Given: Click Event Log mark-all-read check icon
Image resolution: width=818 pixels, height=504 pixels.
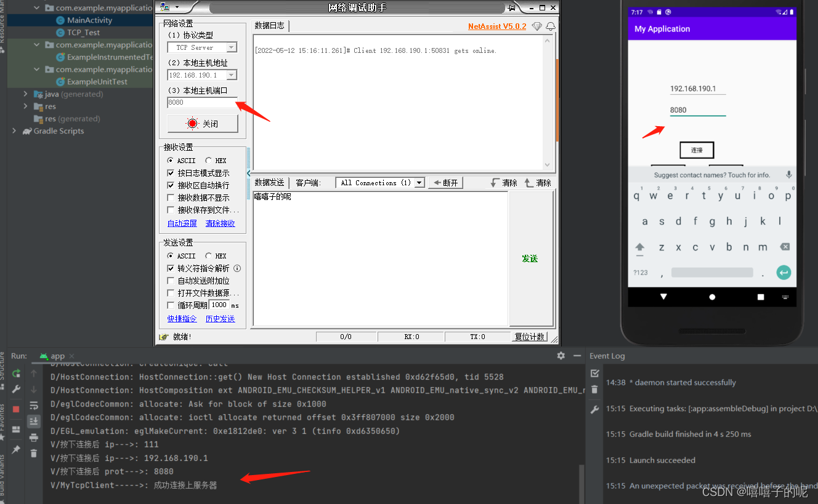Looking at the screenshot, I should click(594, 373).
